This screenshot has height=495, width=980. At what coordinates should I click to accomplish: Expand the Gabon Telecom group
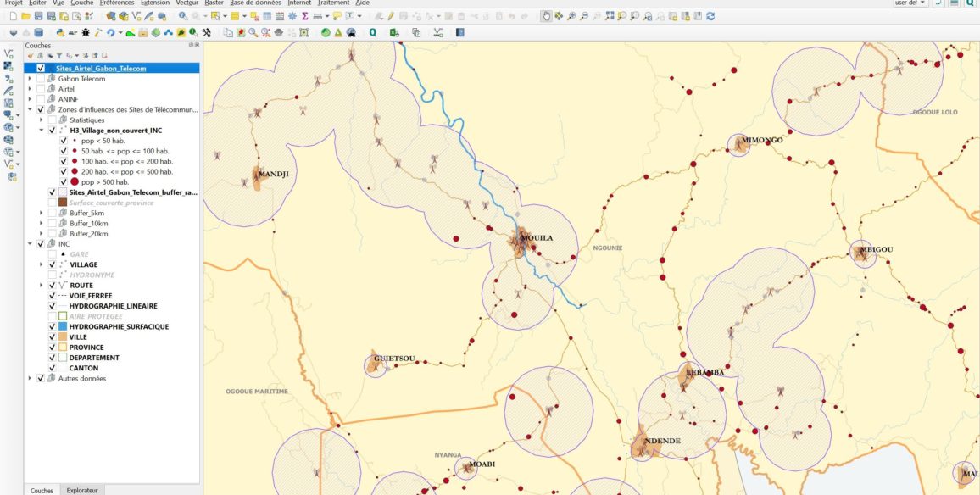(30, 79)
